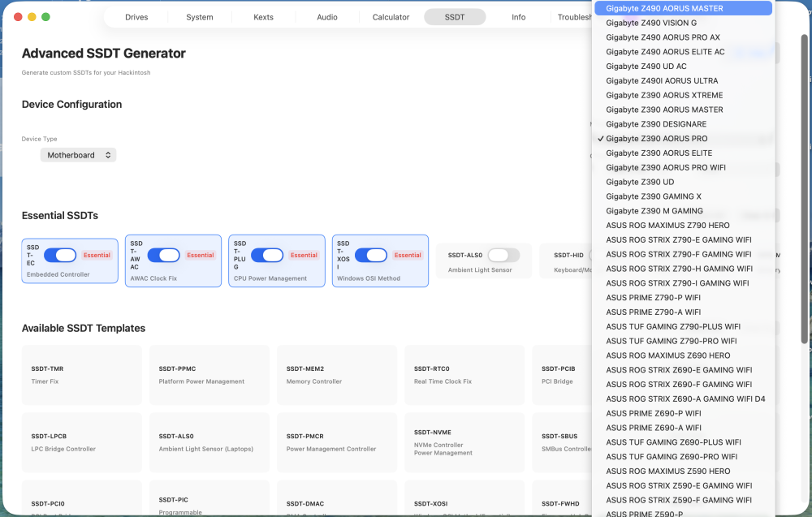Viewport: 812px width, 517px height.
Task: Toggle the SSDT-XOSI Windows OSI Method switch
Action: tap(371, 255)
